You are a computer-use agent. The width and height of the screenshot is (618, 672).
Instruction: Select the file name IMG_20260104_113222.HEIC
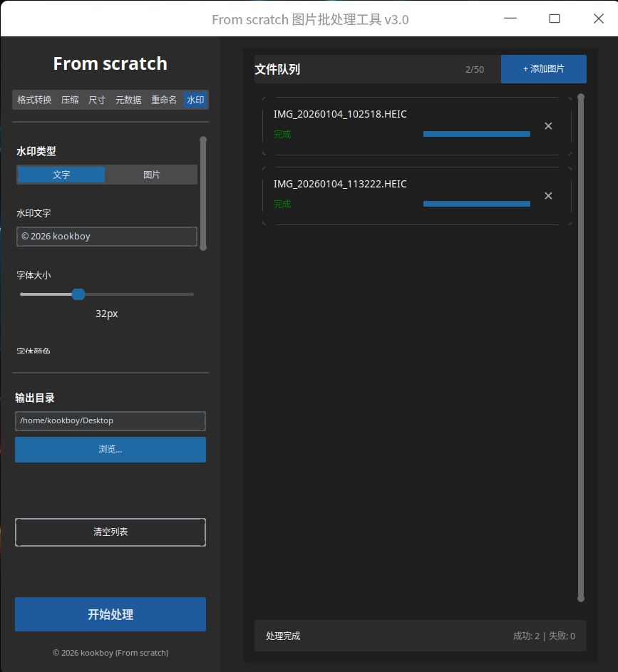pyautogui.click(x=340, y=185)
